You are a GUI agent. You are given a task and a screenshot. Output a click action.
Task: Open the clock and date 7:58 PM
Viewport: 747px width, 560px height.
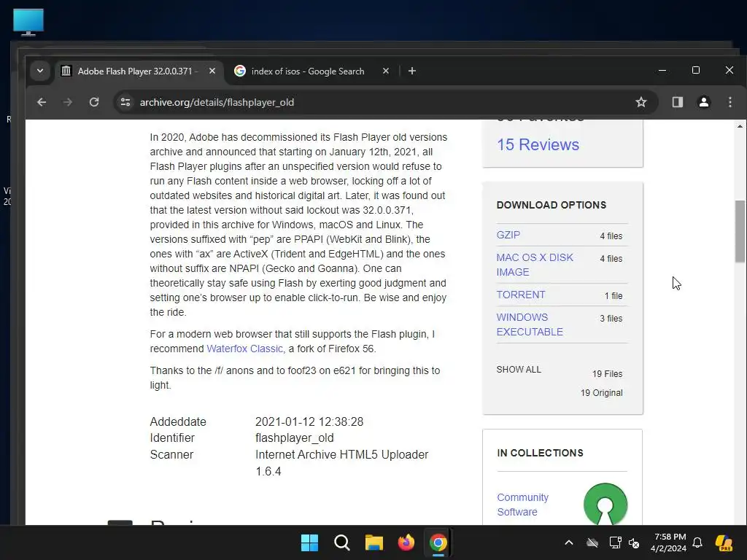click(668, 542)
